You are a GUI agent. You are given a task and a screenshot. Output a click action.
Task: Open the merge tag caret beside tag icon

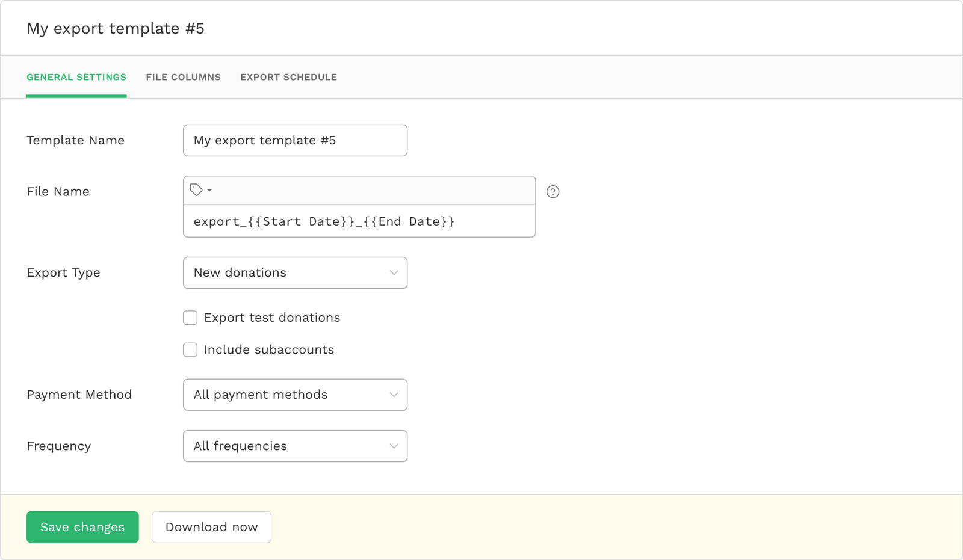point(209,190)
